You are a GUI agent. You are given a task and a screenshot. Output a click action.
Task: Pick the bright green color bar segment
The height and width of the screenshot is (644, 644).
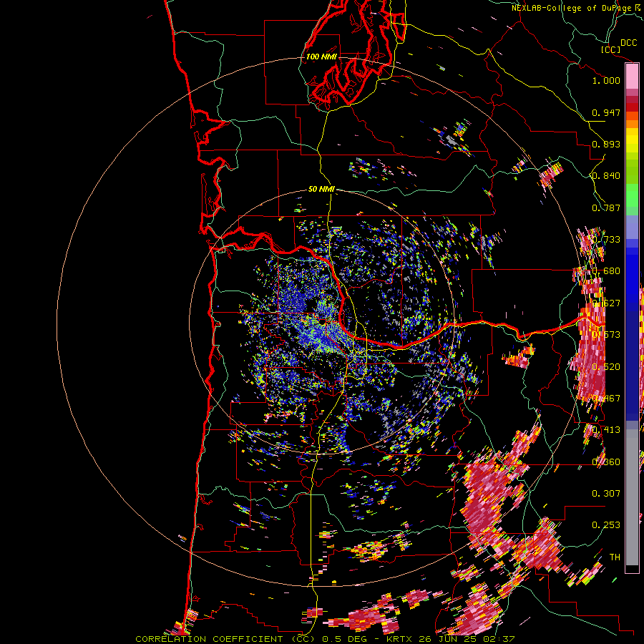pos(632,195)
